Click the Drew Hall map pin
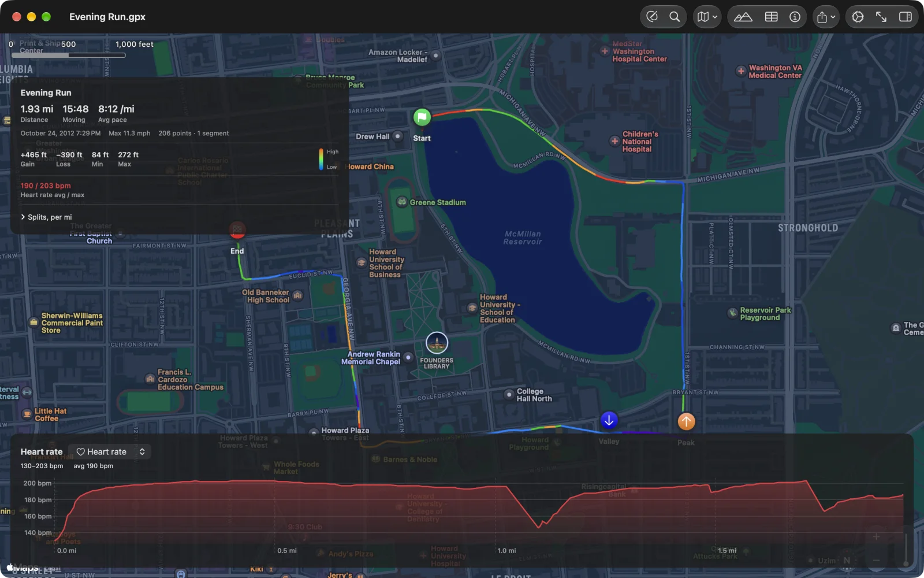 point(397,136)
